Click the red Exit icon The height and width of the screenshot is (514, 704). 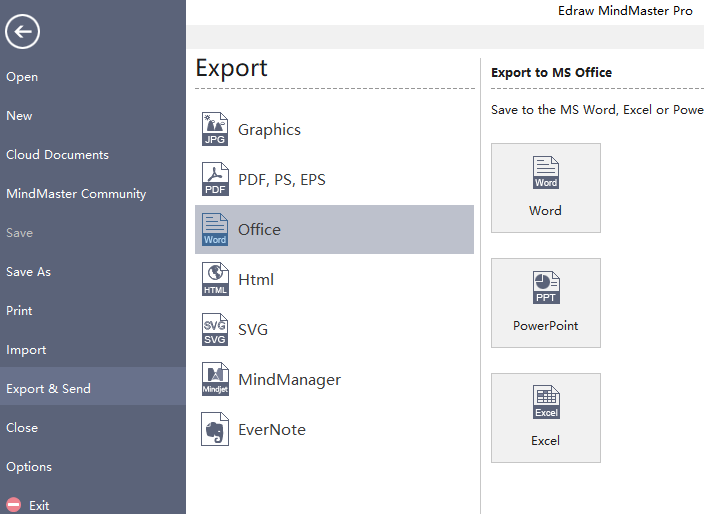[14, 505]
